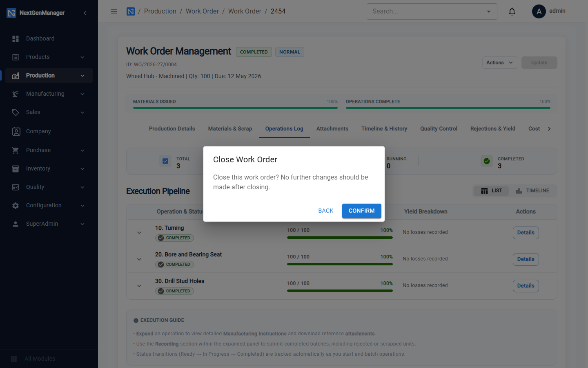The width and height of the screenshot is (588, 368).
Task: Click the Quality checklist icon
Action: (x=16, y=187)
